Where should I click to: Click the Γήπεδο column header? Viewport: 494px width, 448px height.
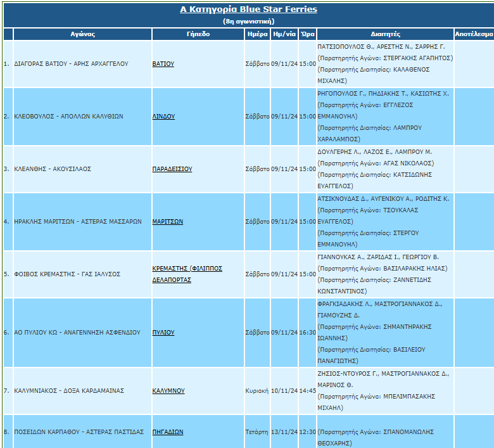(198, 34)
